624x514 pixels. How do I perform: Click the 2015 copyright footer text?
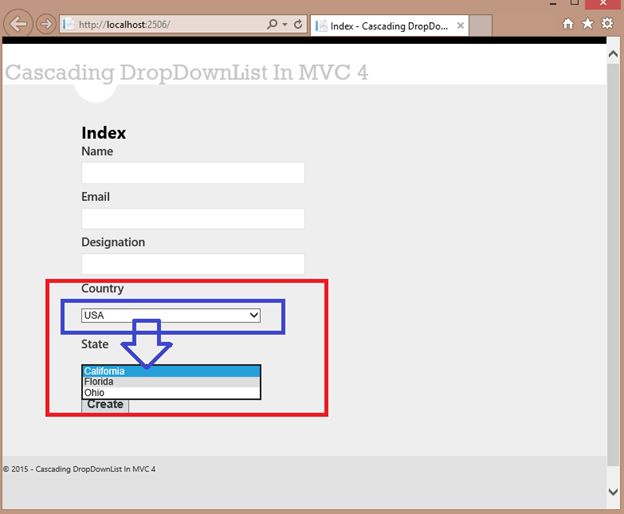click(79, 469)
